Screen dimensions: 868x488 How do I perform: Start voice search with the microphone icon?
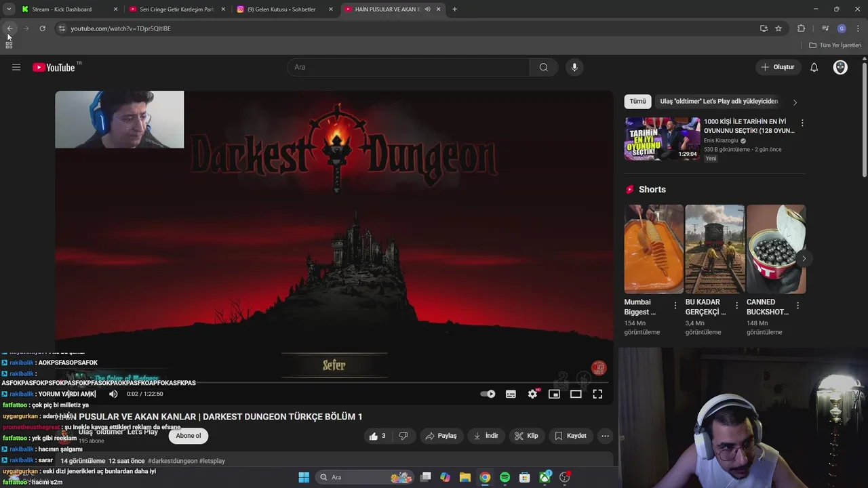574,67
